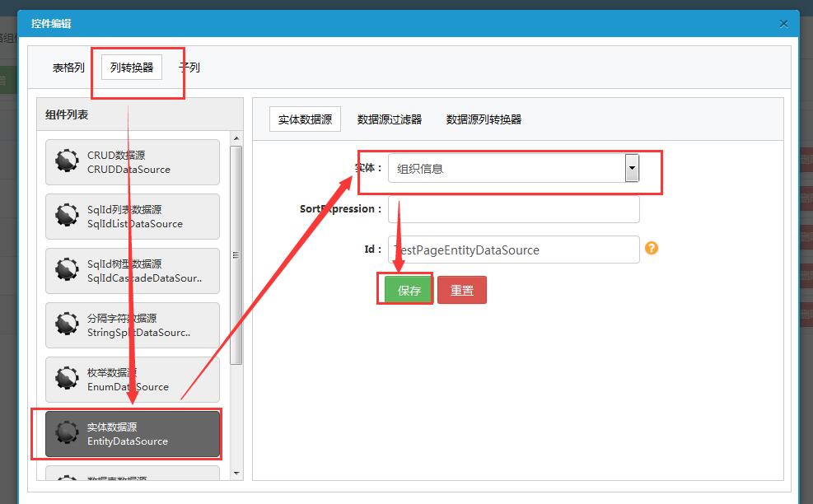813x504 pixels.
Task: Open the 实体 dropdown arrow
Action: point(632,168)
